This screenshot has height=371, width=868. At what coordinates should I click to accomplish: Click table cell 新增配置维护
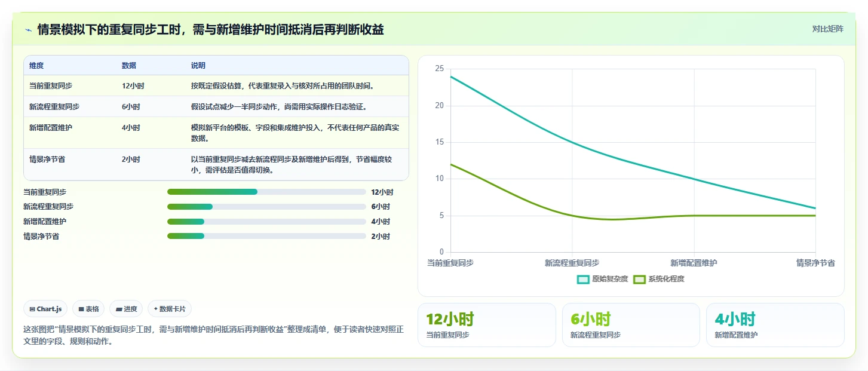[51, 127]
